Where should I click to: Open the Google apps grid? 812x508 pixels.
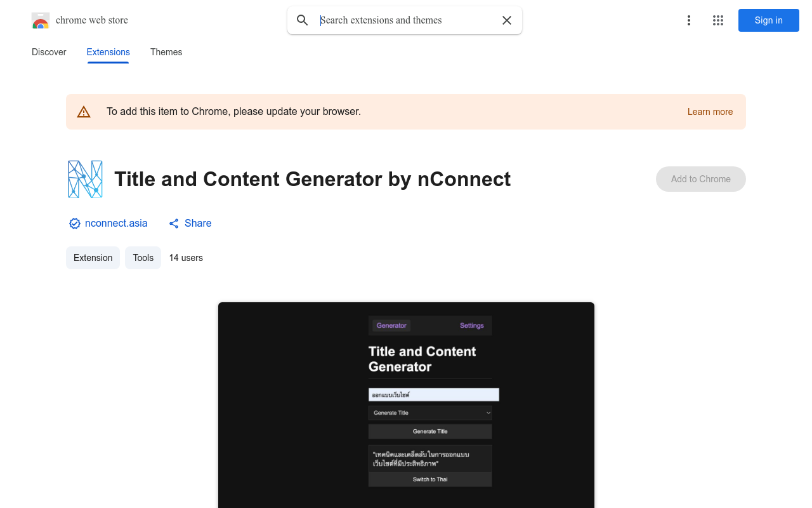coord(718,20)
